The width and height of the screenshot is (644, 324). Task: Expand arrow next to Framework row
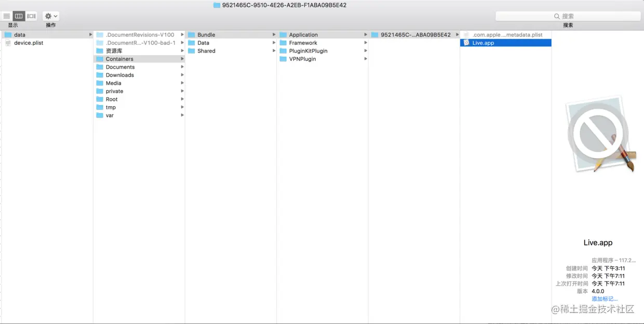tap(366, 43)
